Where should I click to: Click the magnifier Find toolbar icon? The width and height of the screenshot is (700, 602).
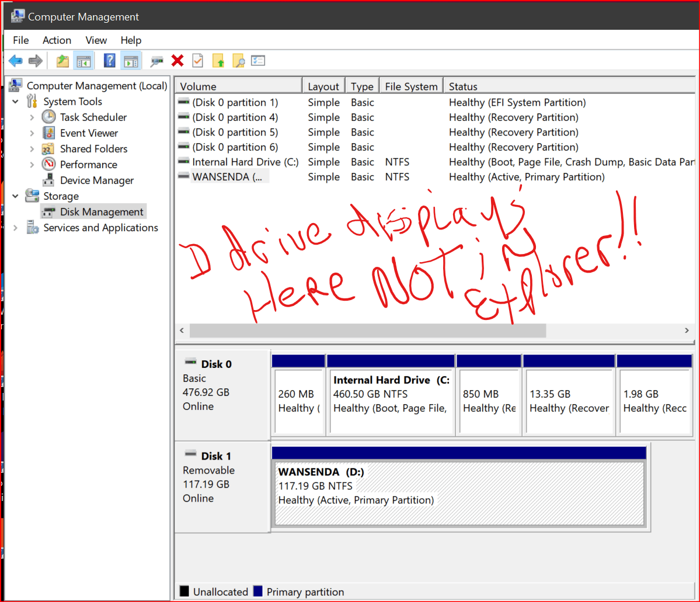[239, 61]
